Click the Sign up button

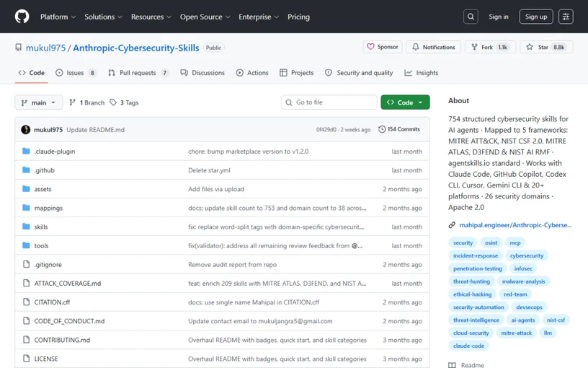point(536,17)
